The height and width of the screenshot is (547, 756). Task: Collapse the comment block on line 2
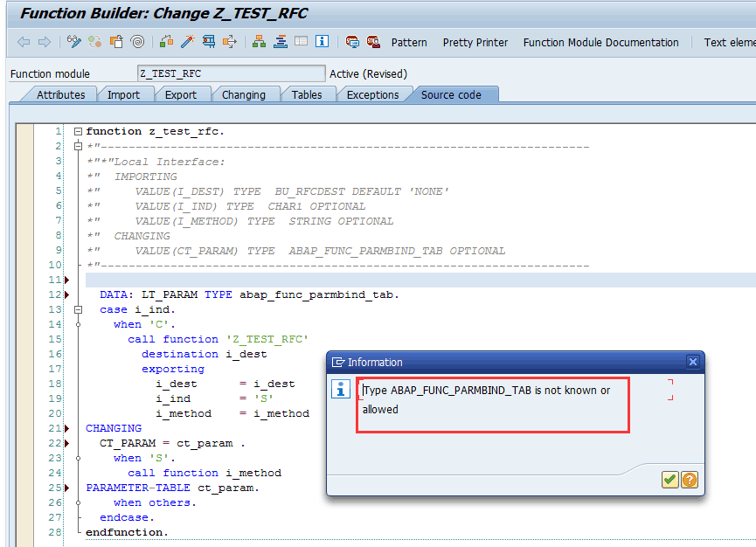78,146
